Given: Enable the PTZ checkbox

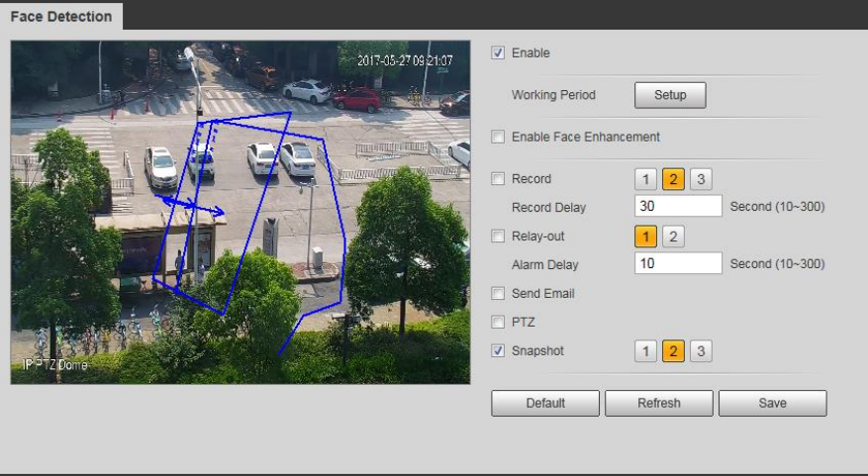Looking at the screenshot, I should (498, 322).
